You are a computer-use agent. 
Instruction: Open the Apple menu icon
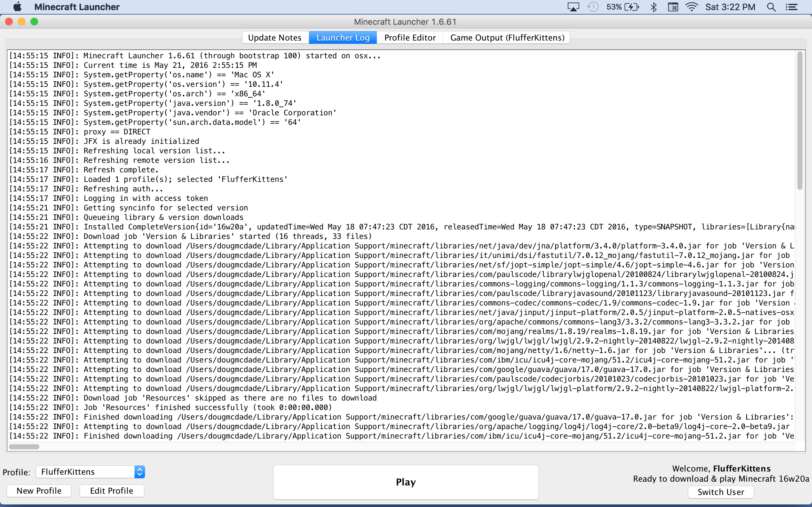pos(17,7)
